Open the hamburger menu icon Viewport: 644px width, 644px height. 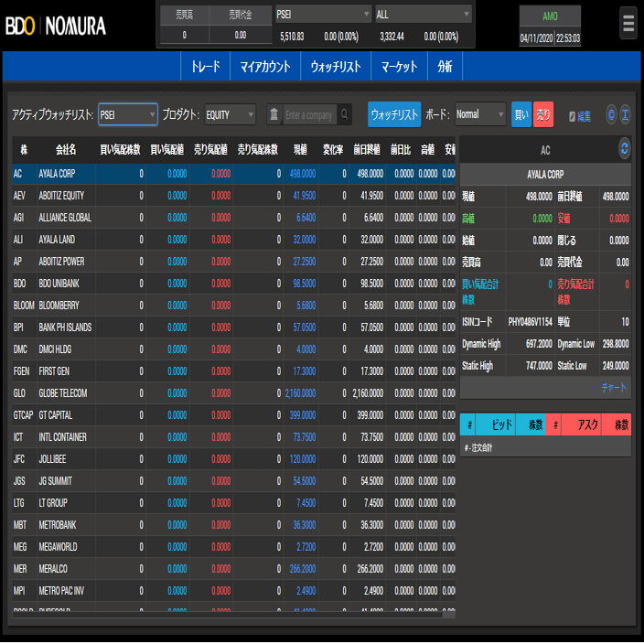tap(628, 24)
